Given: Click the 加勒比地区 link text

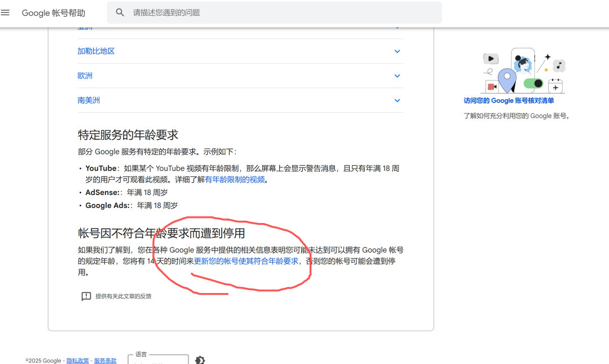Looking at the screenshot, I should pos(95,51).
